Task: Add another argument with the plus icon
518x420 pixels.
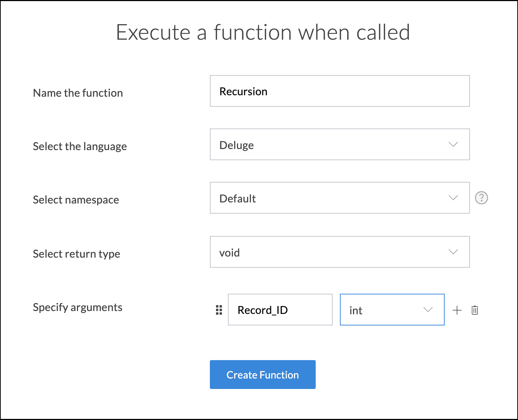Action: pyautogui.click(x=457, y=310)
